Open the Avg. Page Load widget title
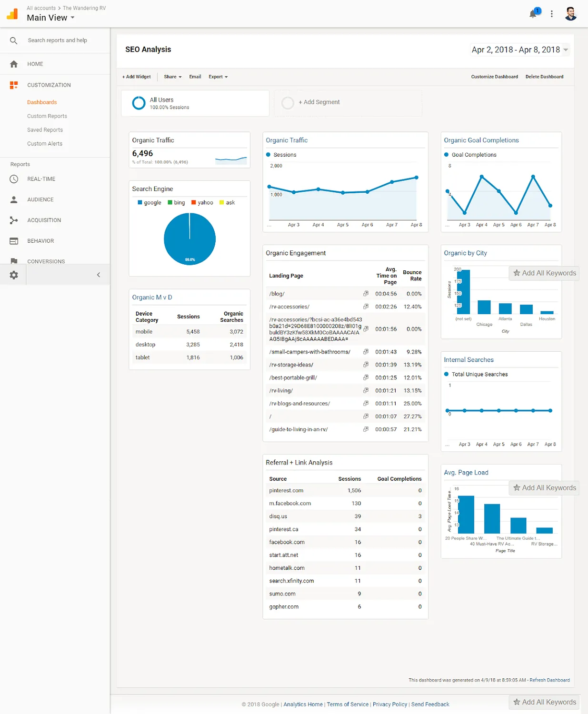Screen dimensions: 588x714 466,473
